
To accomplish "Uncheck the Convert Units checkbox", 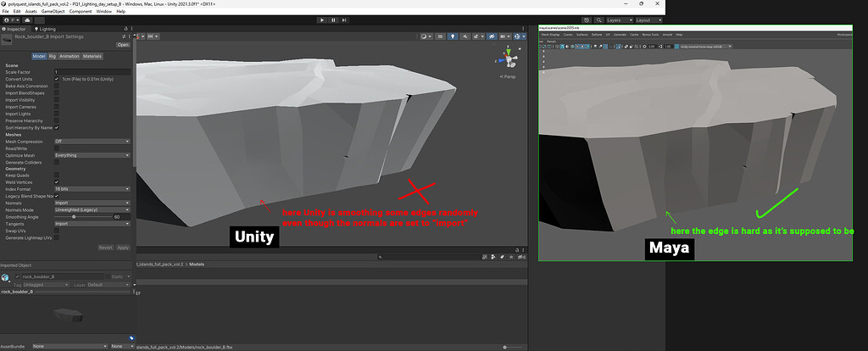I will (x=57, y=79).
